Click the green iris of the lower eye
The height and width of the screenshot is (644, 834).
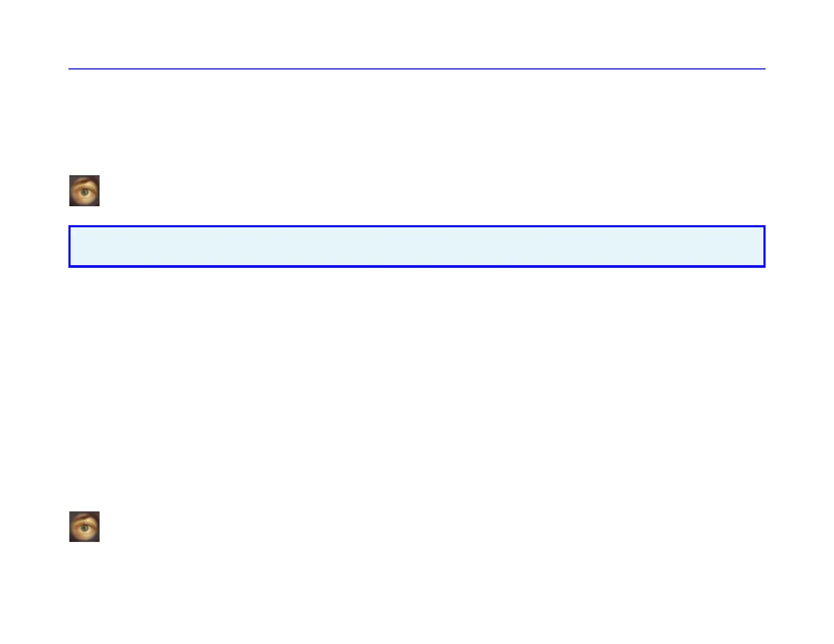[85, 528]
